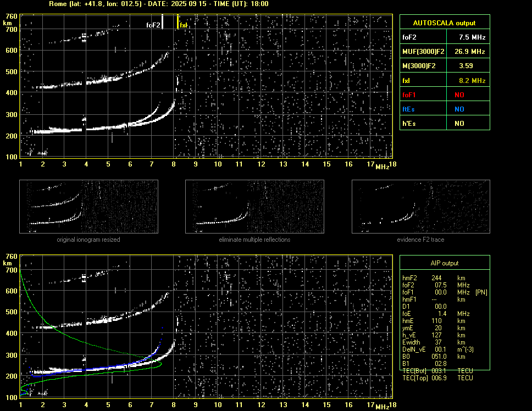
Task: Select the ymE 20 km row
Action: coord(434,328)
